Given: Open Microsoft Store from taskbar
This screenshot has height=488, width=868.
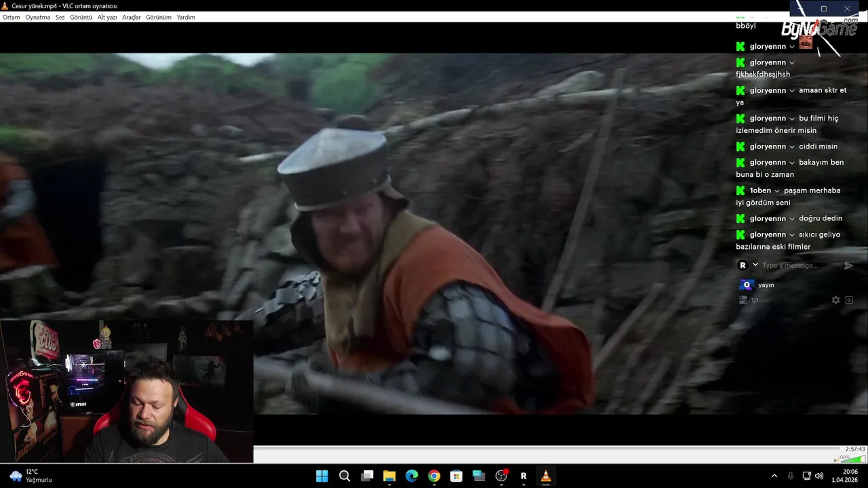Looking at the screenshot, I should pyautogui.click(x=456, y=476).
